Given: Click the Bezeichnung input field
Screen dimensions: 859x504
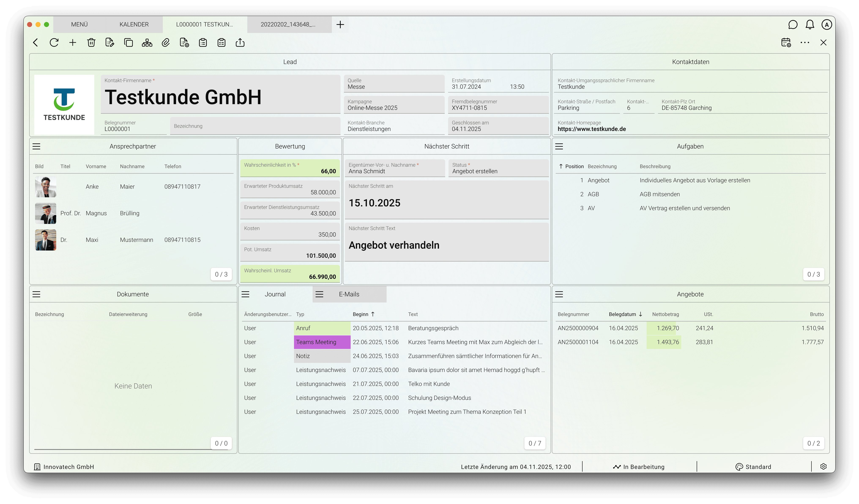Looking at the screenshot, I should [x=255, y=126].
